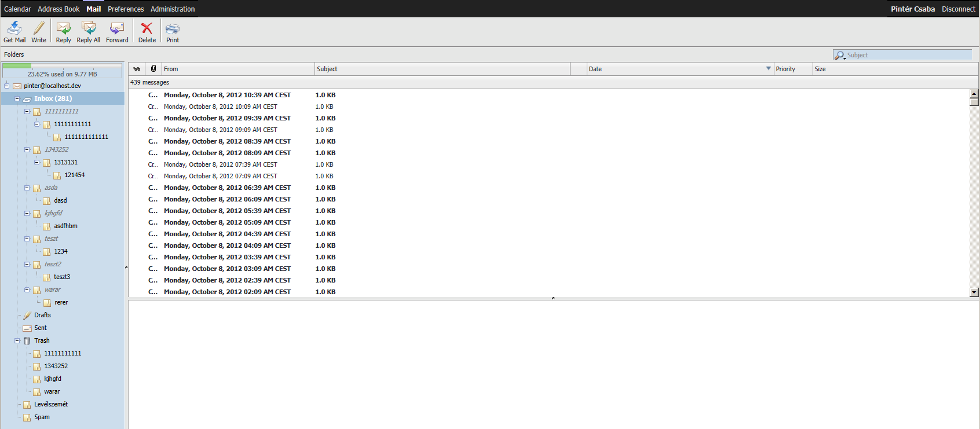Collapse the pinter@localhost.dev account node
Image resolution: width=980 pixels, height=429 pixels.
pyautogui.click(x=7, y=86)
